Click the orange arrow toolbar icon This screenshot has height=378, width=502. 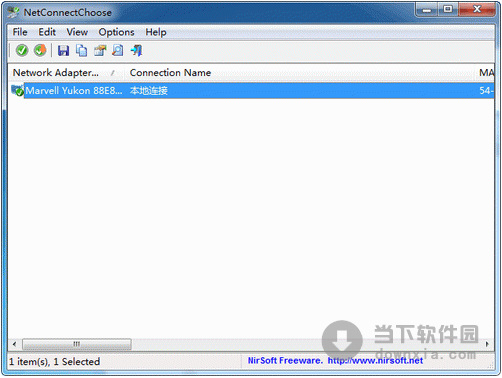40,50
